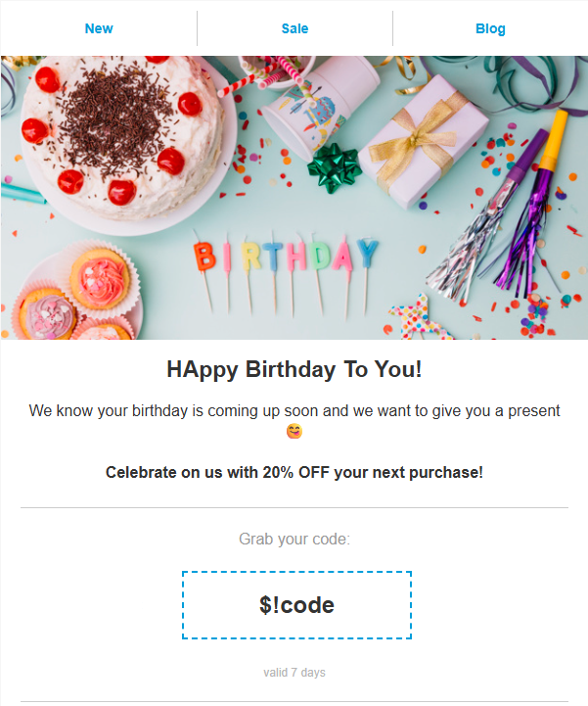Select the dashed coupon code box
Image resolution: width=588 pixels, height=706 pixels.
pos(296,605)
